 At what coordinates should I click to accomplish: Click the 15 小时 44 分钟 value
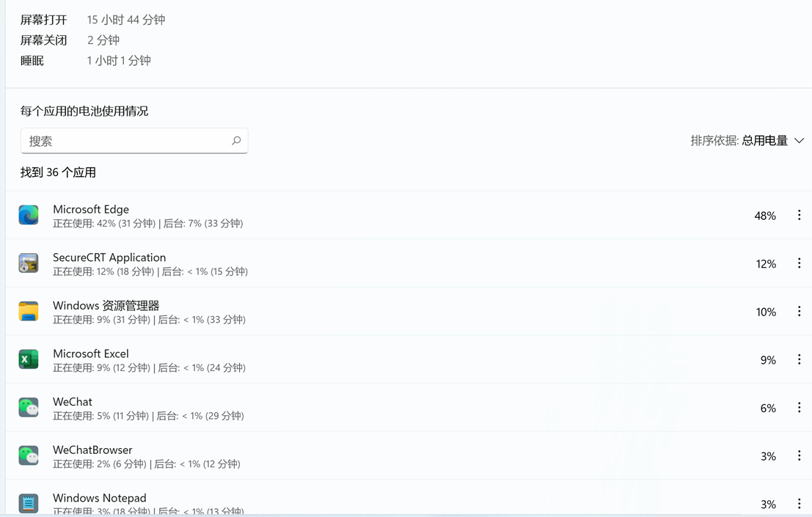point(126,20)
